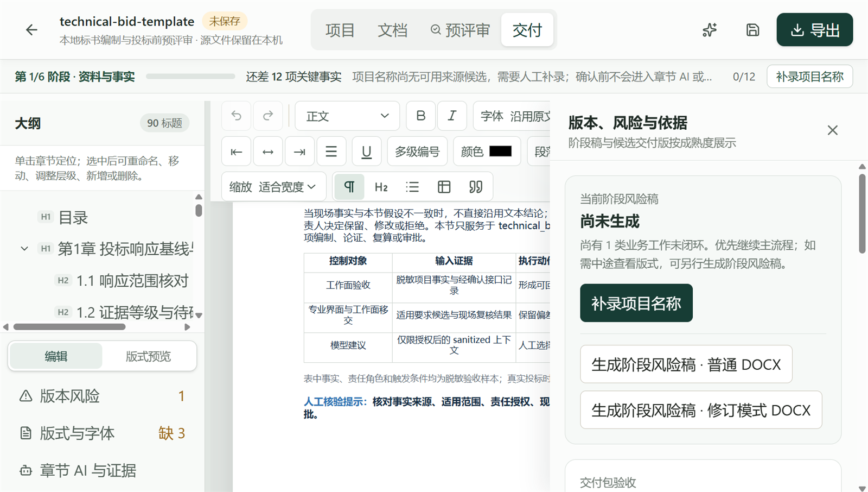Open 章节 AI 与证据 sidebar item
The width and height of the screenshot is (868, 492).
pyautogui.click(x=102, y=470)
